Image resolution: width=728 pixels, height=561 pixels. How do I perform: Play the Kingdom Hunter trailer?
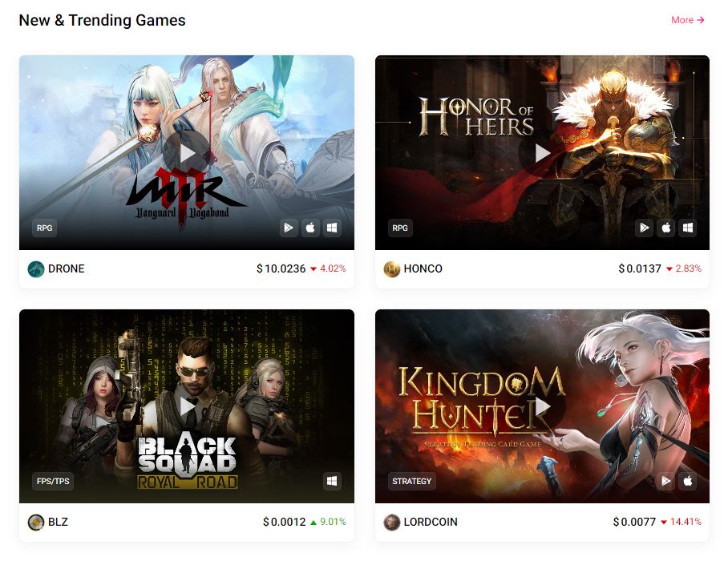[x=542, y=406]
